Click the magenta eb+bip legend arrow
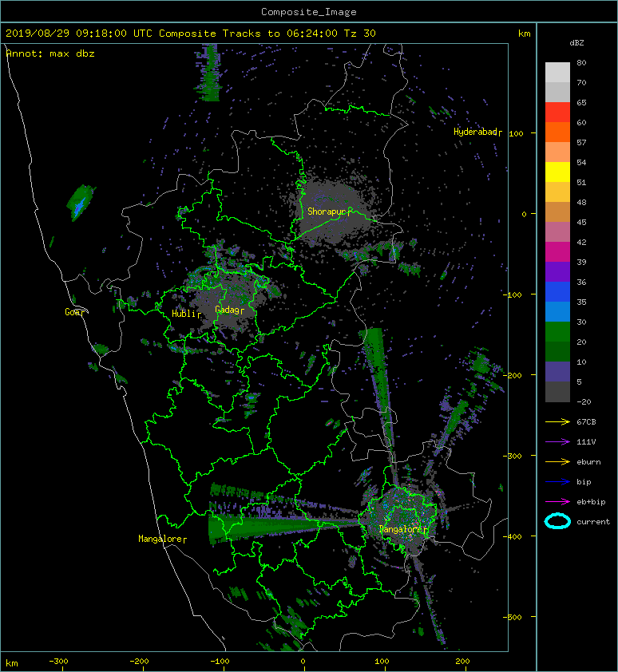This screenshot has height=672, width=618. point(557,501)
